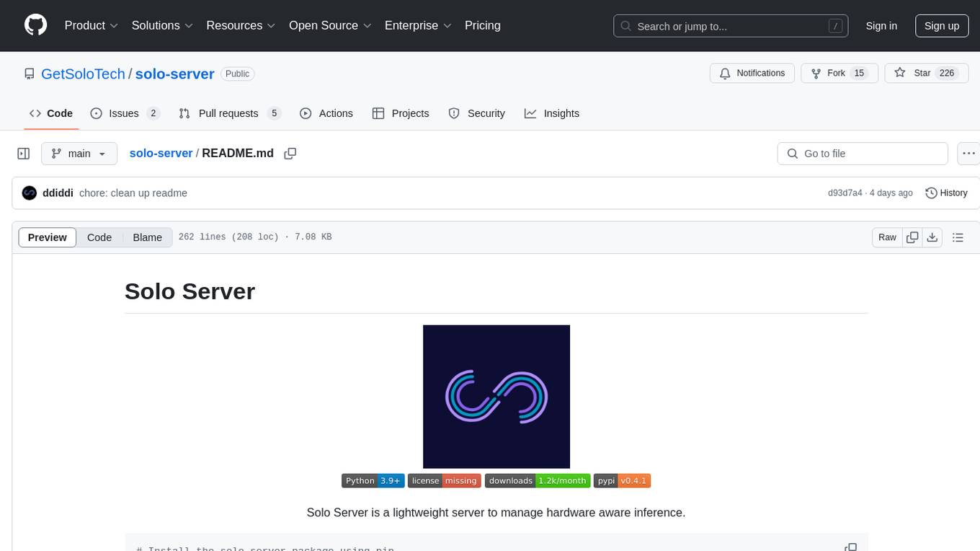
Task: Switch to the Actions tab
Action: pos(326,113)
